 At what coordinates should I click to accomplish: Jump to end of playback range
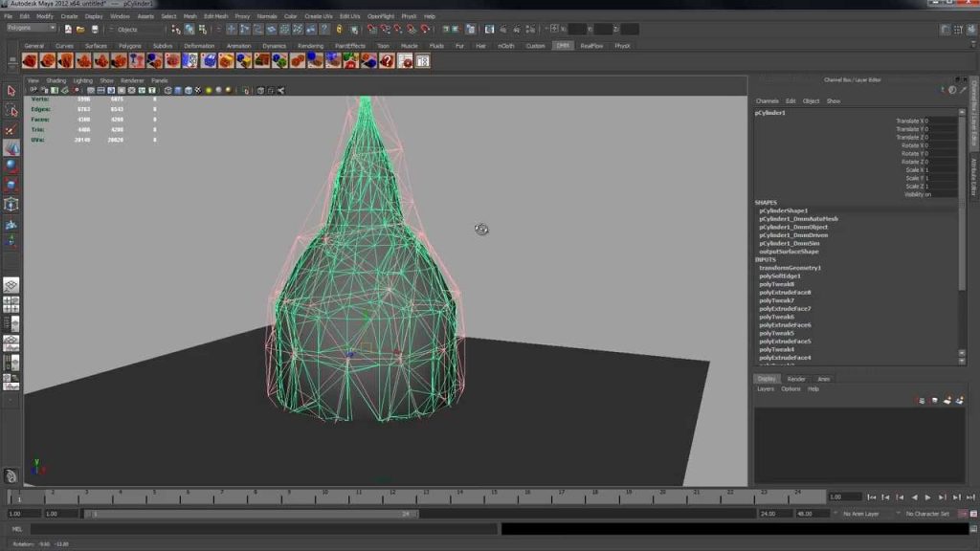[x=970, y=497]
